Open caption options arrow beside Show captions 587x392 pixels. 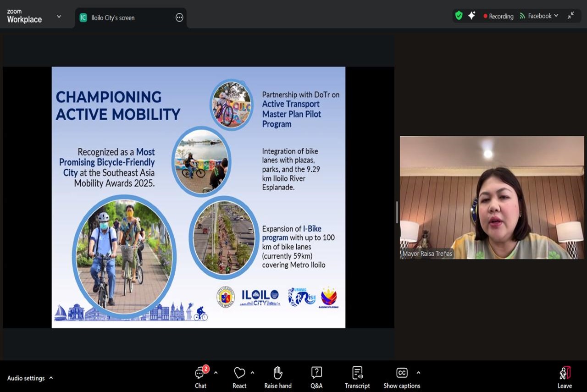pos(418,373)
